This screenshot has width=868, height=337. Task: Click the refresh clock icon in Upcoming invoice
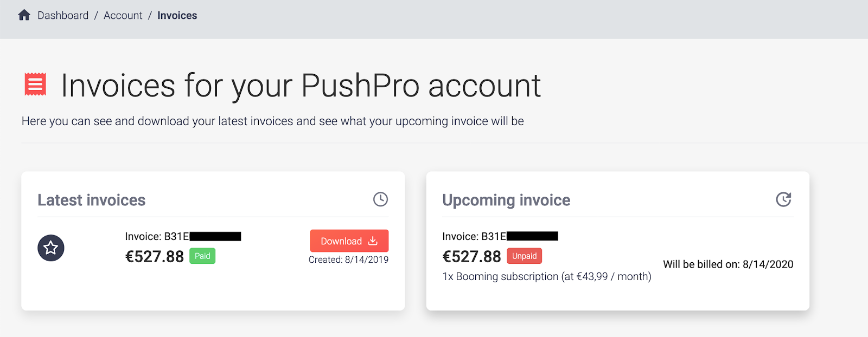point(783,199)
